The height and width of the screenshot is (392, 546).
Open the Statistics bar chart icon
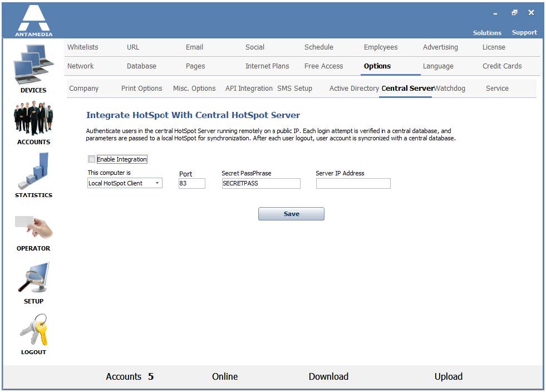[33, 171]
